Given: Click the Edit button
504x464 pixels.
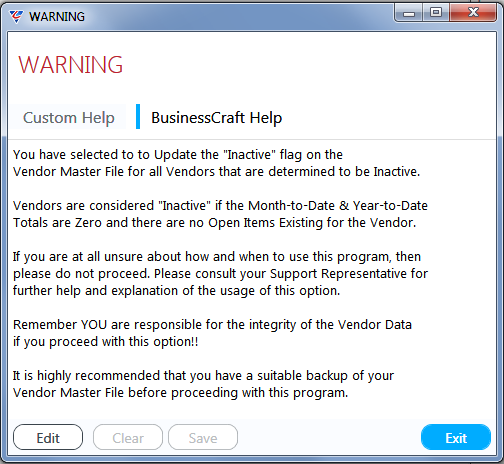Looking at the screenshot, I should click(48, 437).
